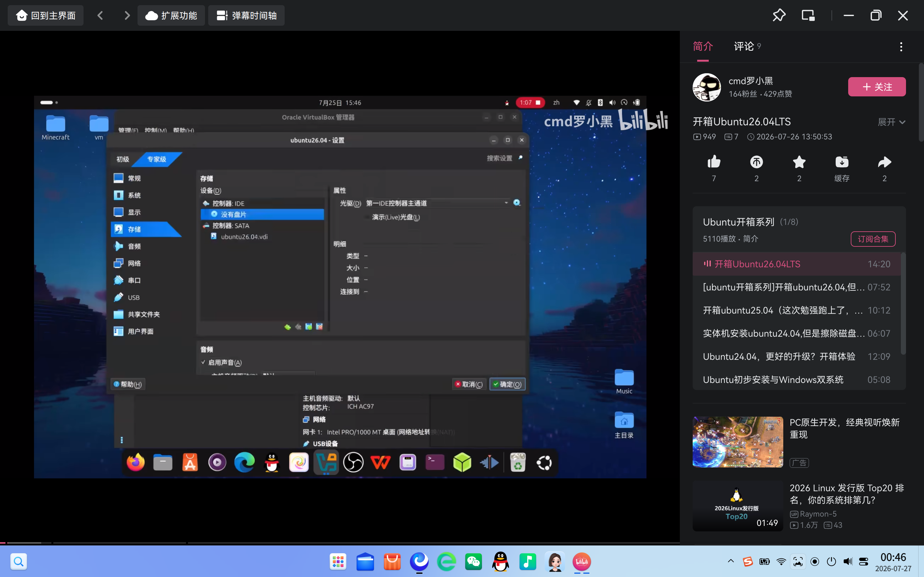The width and height of the screenshot is (924, 577).
Task: Play 实体机安装ubuntu24.04 episode in list
Action: 796,333
